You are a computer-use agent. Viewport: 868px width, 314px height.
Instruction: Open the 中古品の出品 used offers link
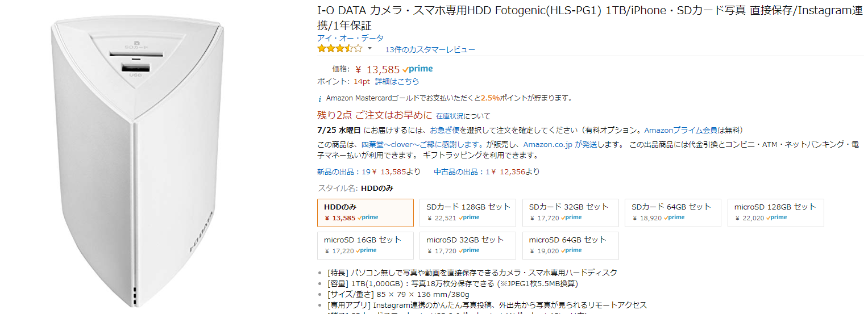[x=458, y=171]
